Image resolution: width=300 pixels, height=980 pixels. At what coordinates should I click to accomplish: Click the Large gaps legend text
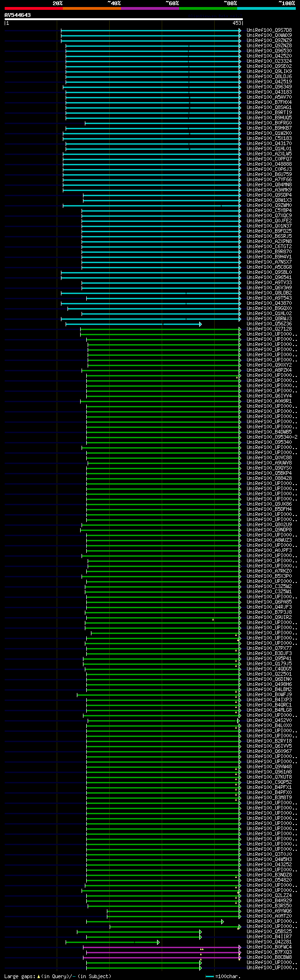tap(58, 976)
